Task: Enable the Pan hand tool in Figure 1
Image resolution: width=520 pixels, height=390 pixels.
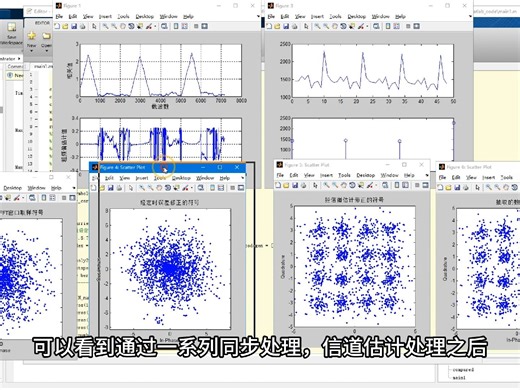Action: coord(123,26)
